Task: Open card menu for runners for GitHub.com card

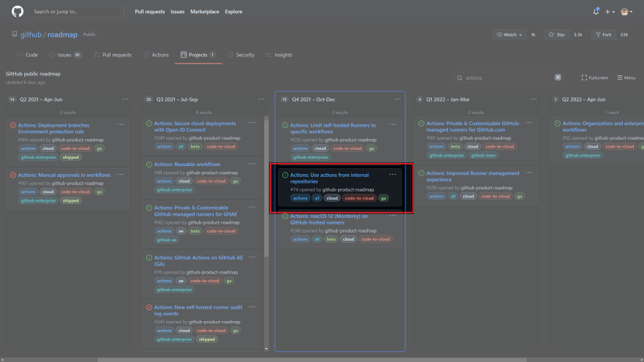Action: pos(528,122)
